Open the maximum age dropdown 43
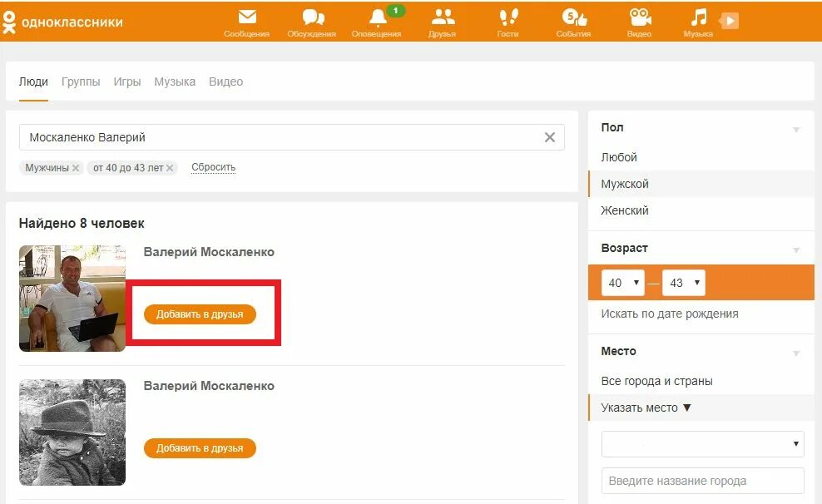Image resolution: width=822 pixels, height=504 pixels. click(684, 283)
